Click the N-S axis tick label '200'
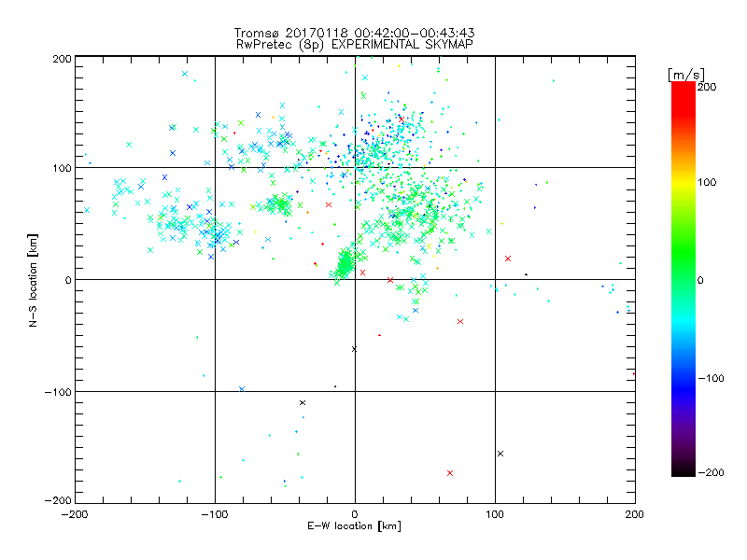 [62, 59]
